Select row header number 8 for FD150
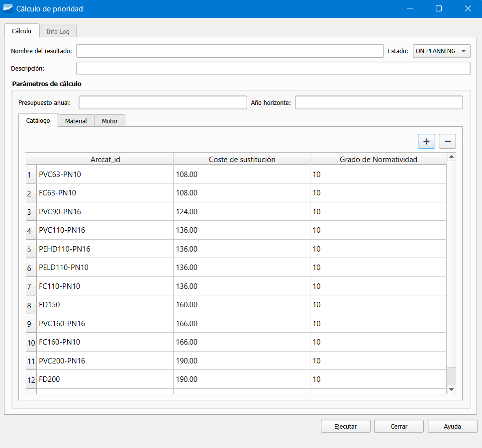Viewport: 482px width, 448px height. [30, 305]
